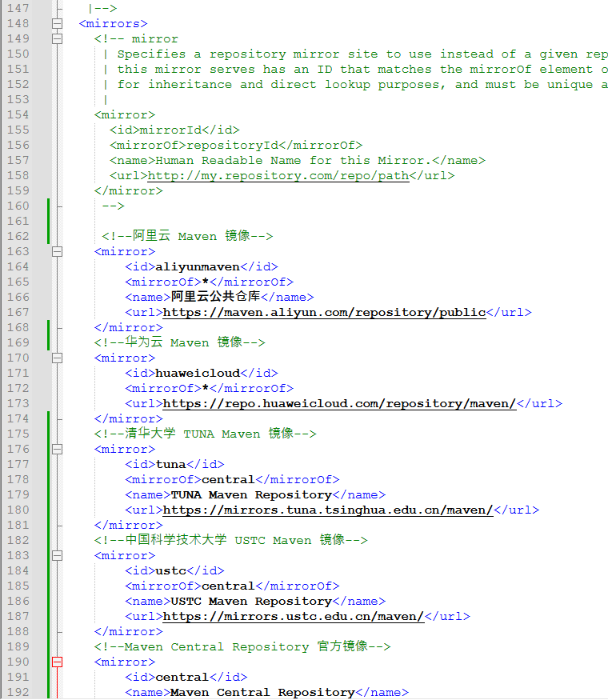This screenshot has height=700, width=608.
Task: Place cursor in the aliyunmaven id text
Action: [198, 266]
